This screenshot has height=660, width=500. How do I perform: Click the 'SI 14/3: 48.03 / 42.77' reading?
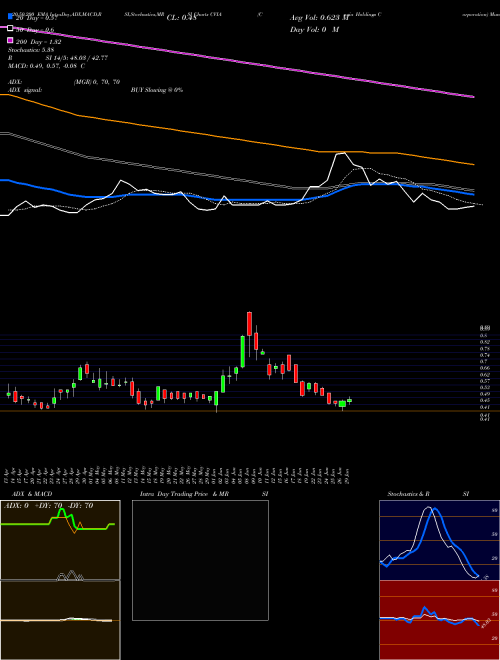click(x=77, y=58)
